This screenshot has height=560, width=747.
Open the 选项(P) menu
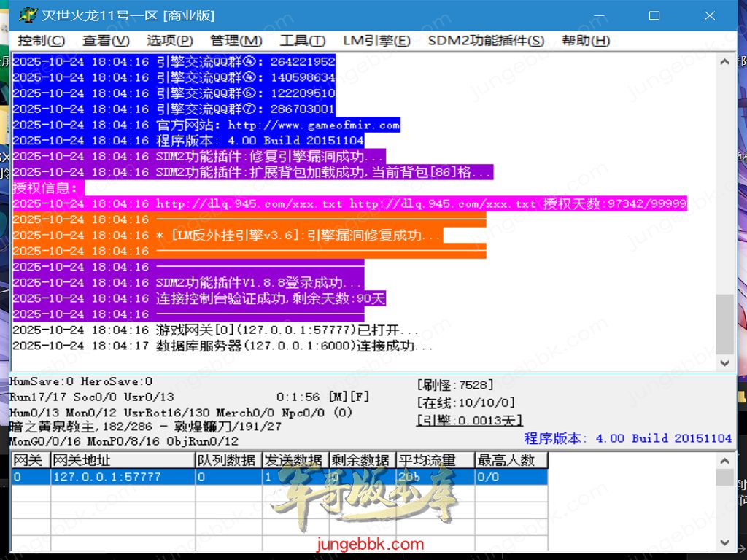pos(169,41)
